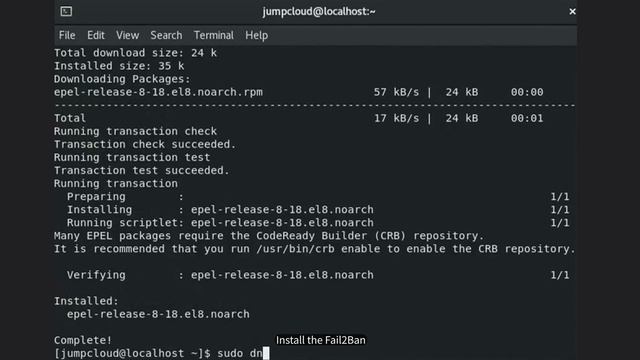The image size is (640, 360).
Task: Click 'Running transaction check' line
Action: pyautogui.click(x=135, y=131)
